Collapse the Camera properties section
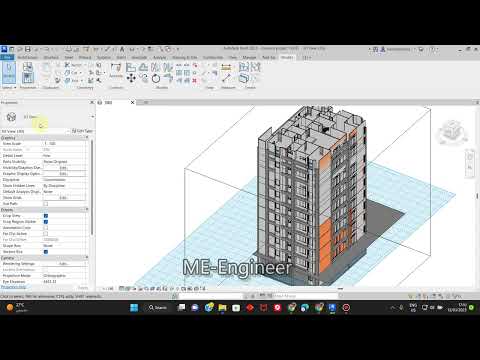480x360 pixels. click(x=87, y=258)
